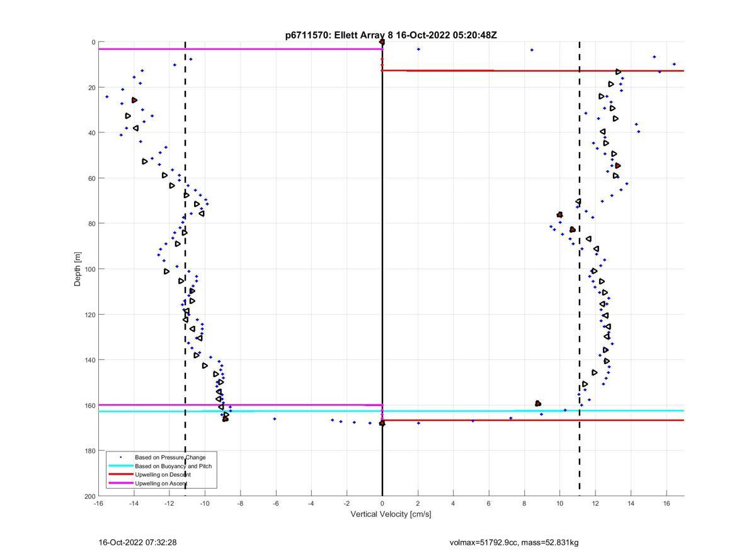Screen dimensions: 756x558
Task: Click the red triangle marker near 26 m depth
Action: pos(134,100)
